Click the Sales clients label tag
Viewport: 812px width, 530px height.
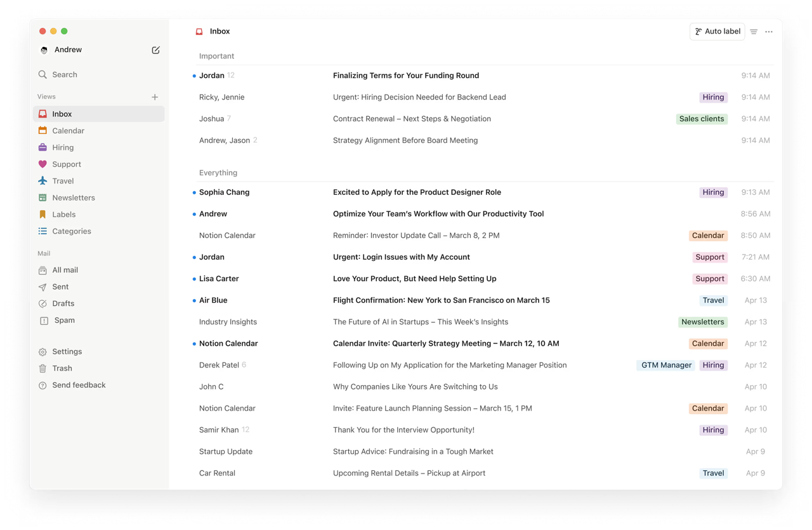pyautogui.click(x=701, y=119)
